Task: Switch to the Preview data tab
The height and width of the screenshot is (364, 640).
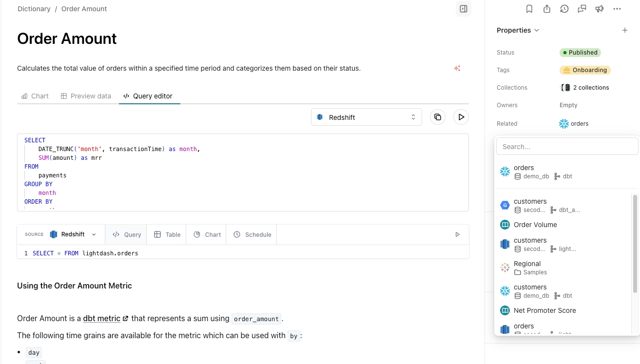Action: click(86, 96)
